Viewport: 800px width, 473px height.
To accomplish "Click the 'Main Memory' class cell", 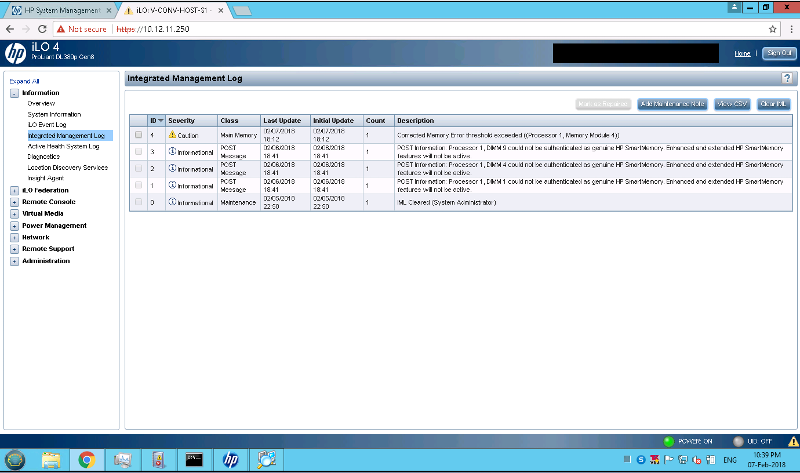I will (239, 135).
